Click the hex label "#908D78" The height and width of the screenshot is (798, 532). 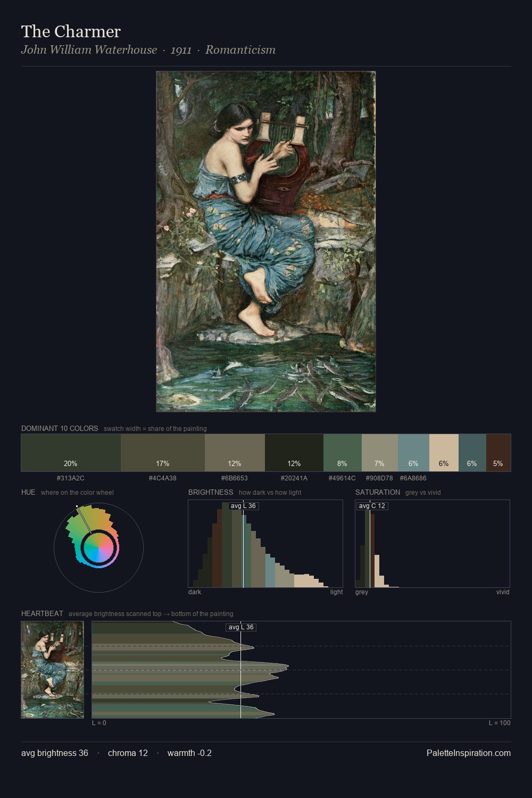coord(380,478)
